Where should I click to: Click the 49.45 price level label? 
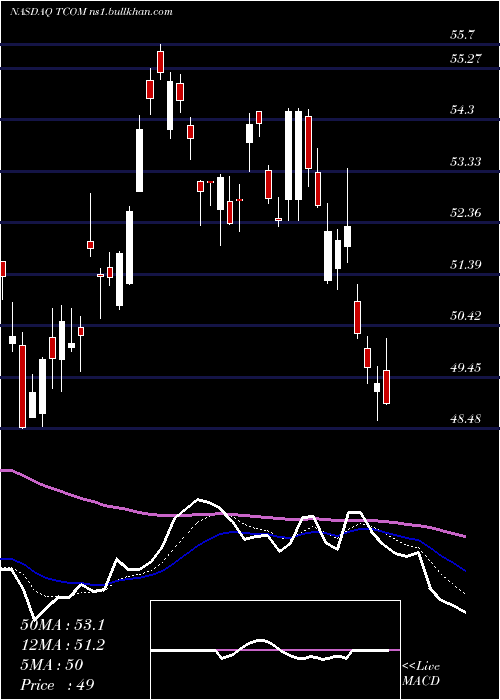(x=466, y=368)
